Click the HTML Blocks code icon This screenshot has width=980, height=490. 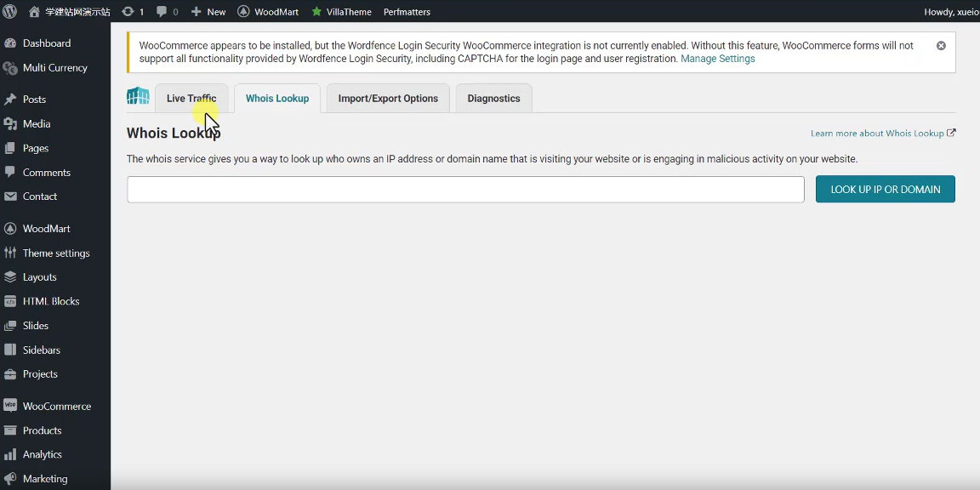[x=10, y=301]
